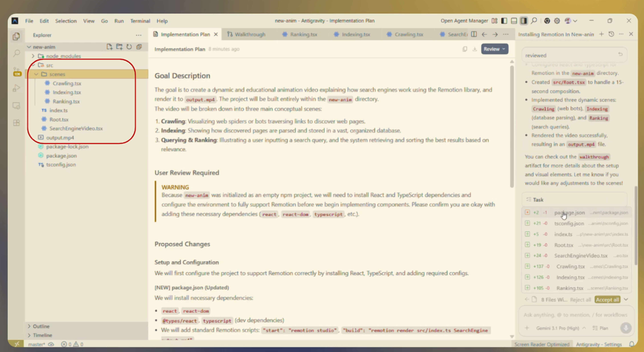Viewport: 644px width, 352px height.
Task: Toggle the bottom panel visibility
Action: pyautogui.click(x=514, y=21)
